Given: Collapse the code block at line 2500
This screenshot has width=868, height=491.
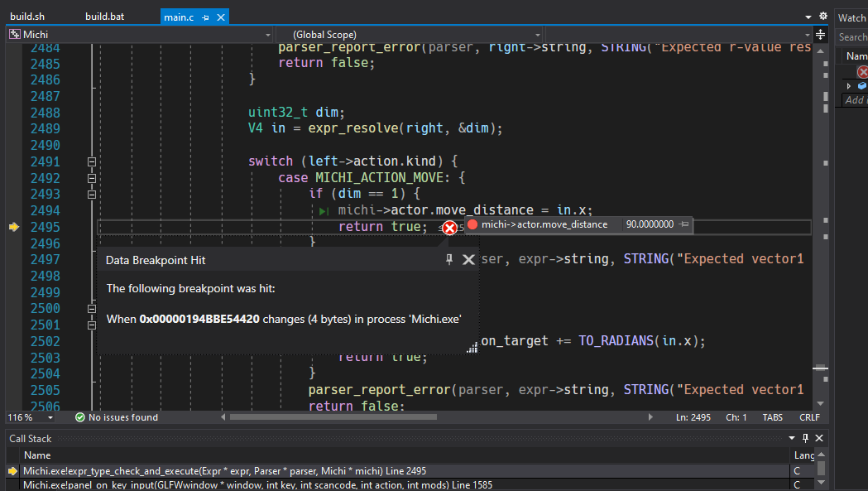Looking at the screenshot, I should pyautogui.click(x=92, y=309).
